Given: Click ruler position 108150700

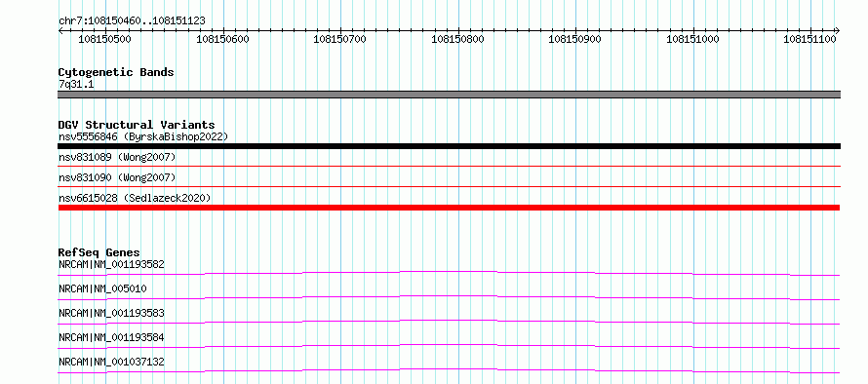Looking at the screenshot, I should tap(340, 39).
